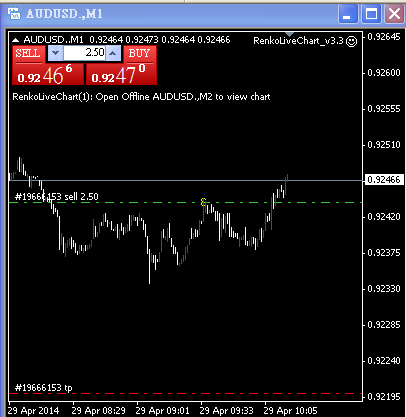Collapse one-click trading panel triangle icon

15,40
